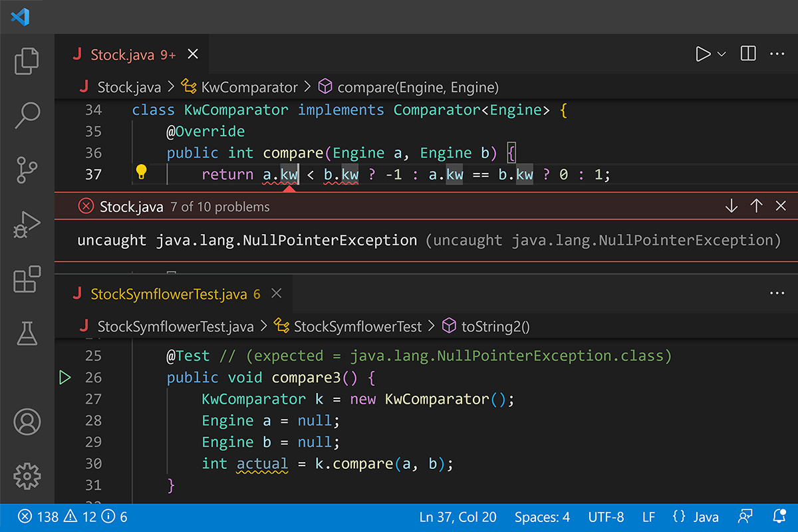Open the Extensions view
798x532 pixels.
coord(27,279)
